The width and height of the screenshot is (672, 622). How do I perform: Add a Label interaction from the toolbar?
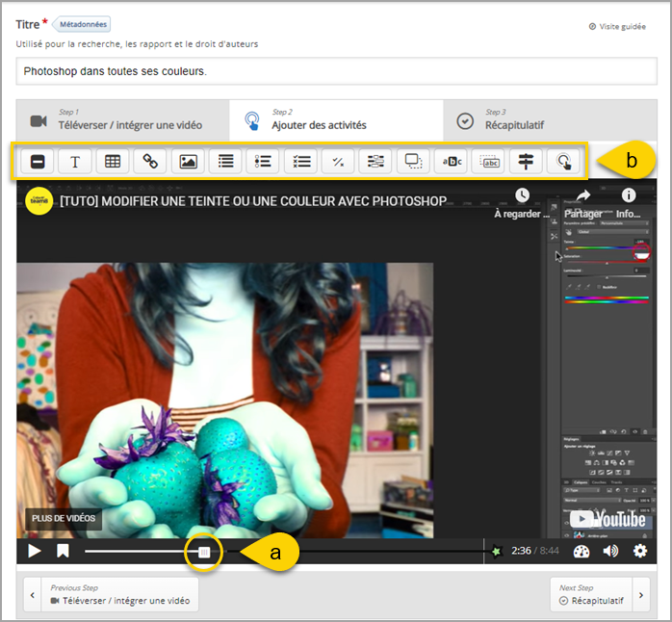click(38, 162)
